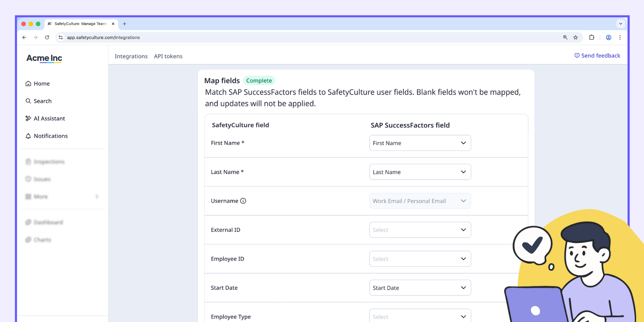Click the browser address bar URL

click(103, 38)
